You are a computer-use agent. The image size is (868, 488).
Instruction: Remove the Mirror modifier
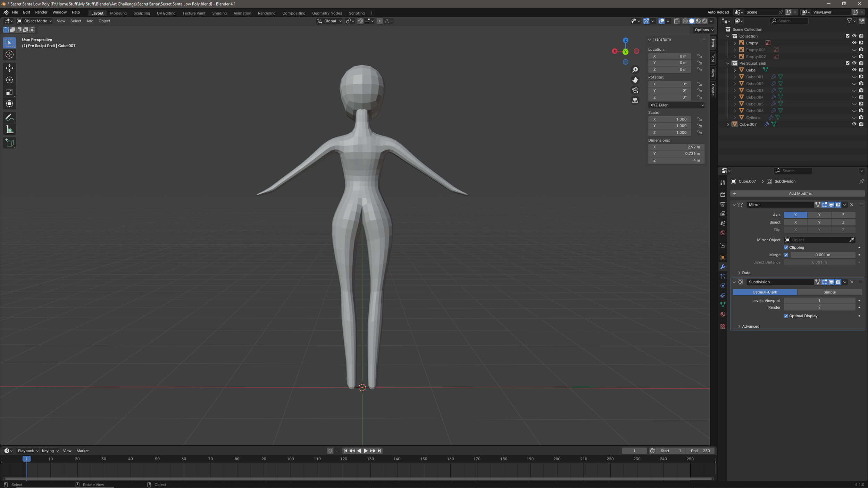(x=852, y=205)
